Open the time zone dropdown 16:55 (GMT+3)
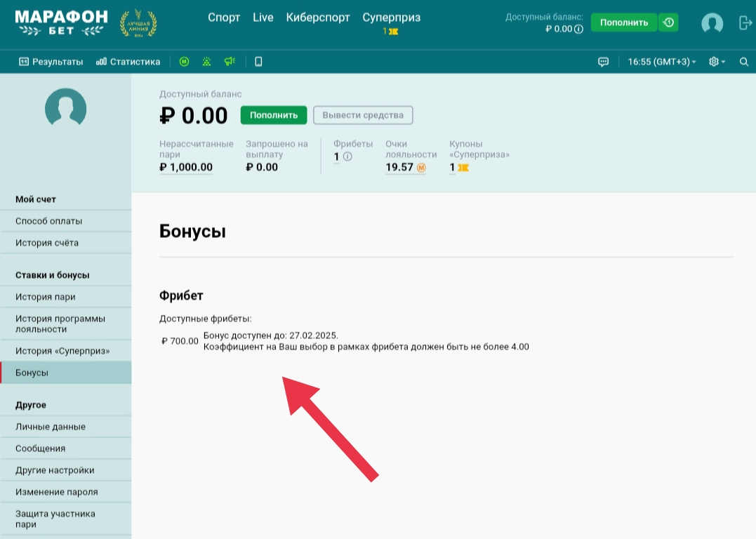Viewport: 756px width, 539px height. coord(661,62)
